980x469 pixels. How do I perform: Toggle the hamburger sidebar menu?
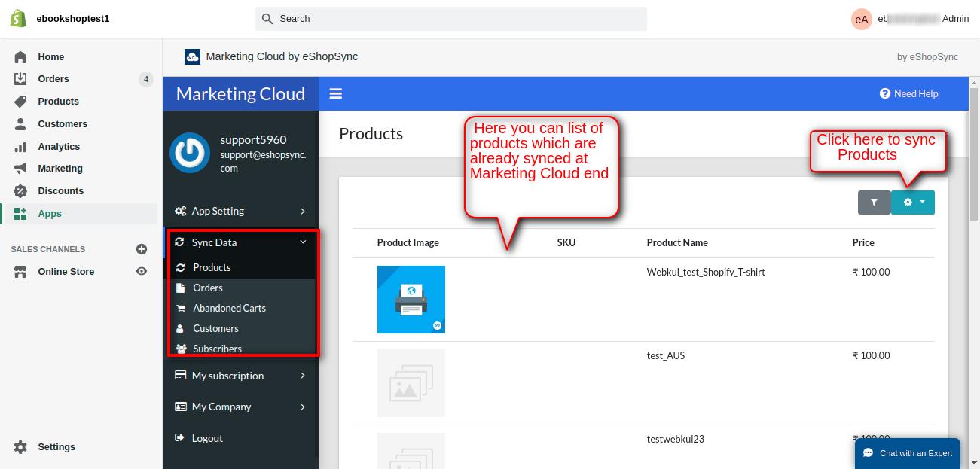pyautogui.click(x=336, y=93)
